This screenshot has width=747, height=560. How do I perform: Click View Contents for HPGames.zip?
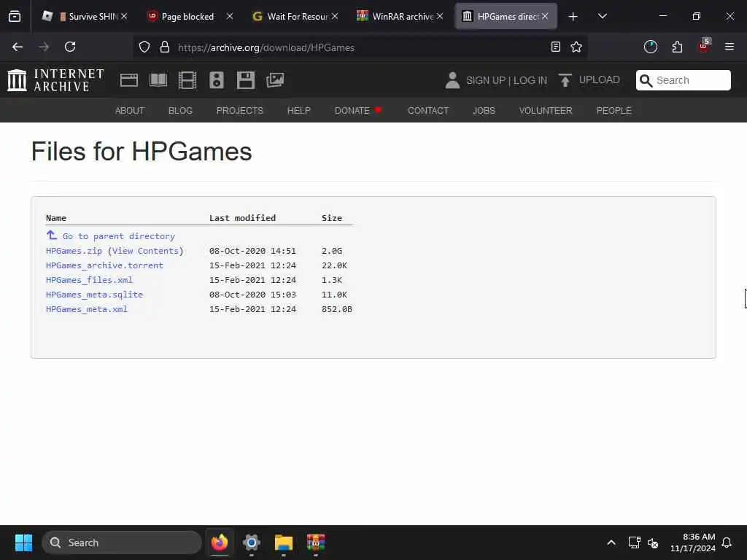(145, 251)
